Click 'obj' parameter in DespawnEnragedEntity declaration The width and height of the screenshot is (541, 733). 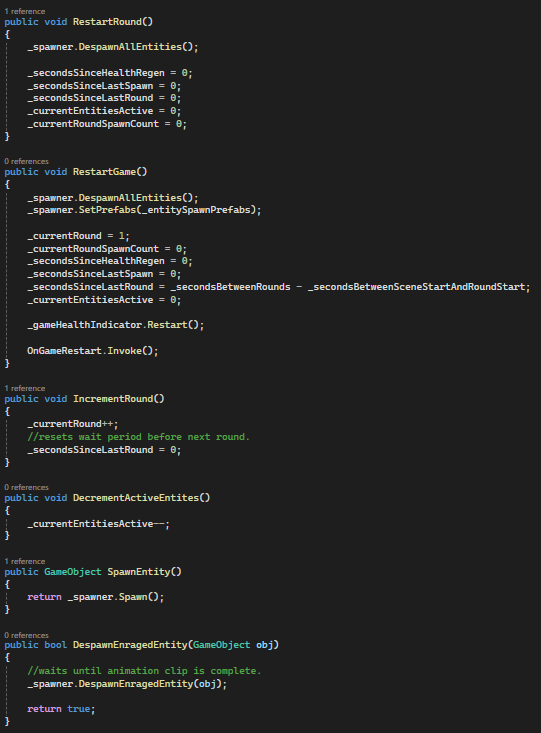click(265, 645)
